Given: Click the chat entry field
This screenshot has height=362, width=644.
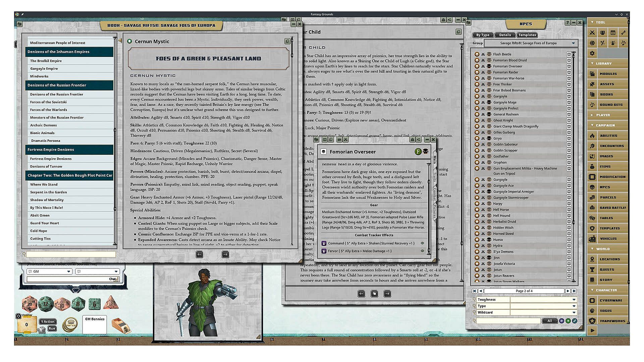Looking at the screenshot, I should [x=72, y=279].
